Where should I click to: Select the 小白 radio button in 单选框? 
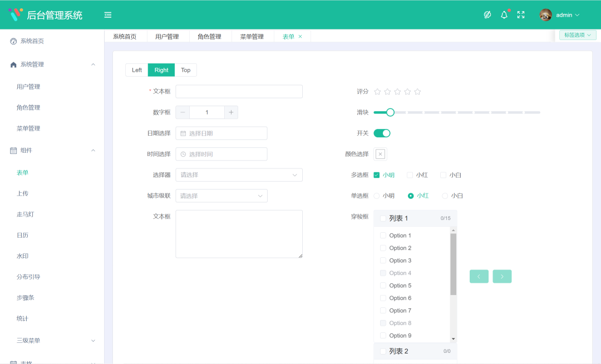(444, 196)
